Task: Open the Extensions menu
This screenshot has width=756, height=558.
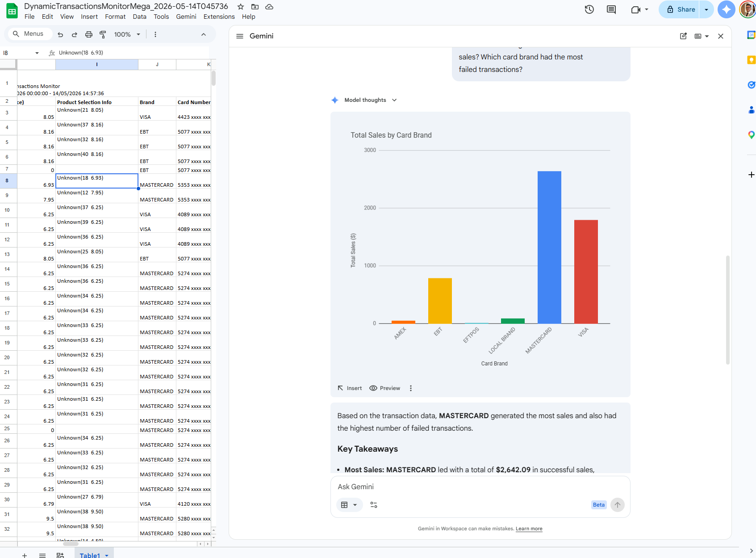Action: (x=219, y=17)
